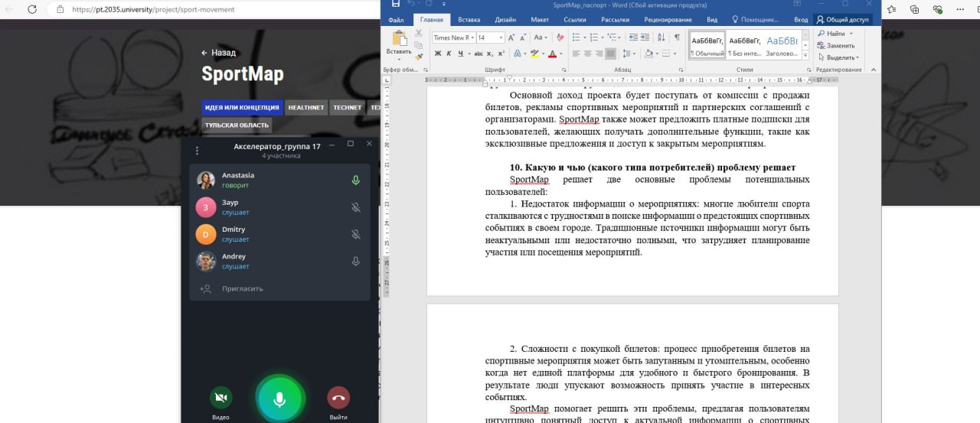Click Cut scissors icon in Word clipboard
This screenshot has width=980, height=423.
click(419, 34)
